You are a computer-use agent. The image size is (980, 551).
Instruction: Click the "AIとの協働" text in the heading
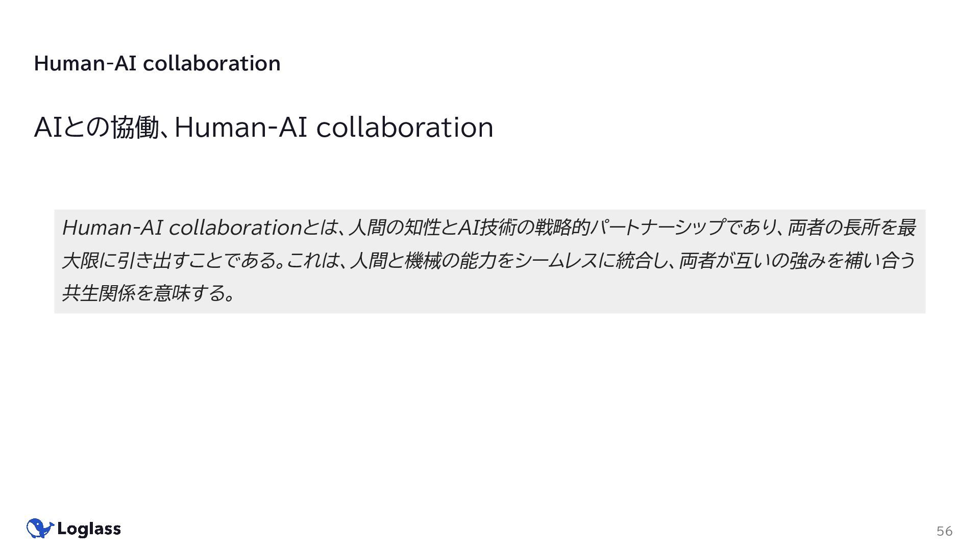coord(97,127)
